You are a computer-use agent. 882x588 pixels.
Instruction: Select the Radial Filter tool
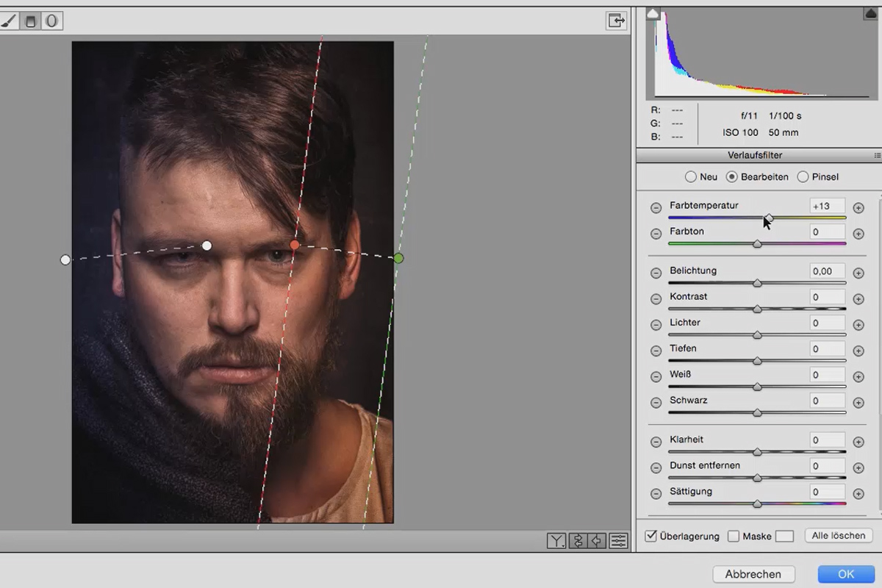51,20
